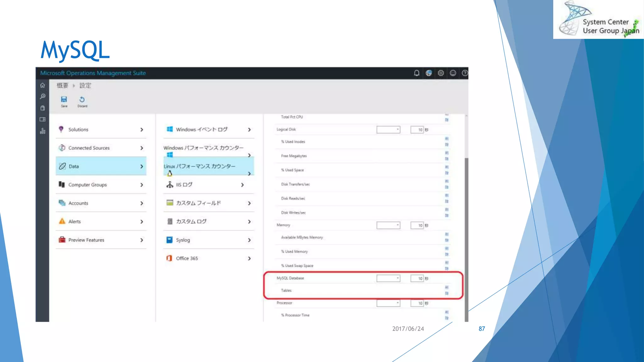Click the Processor sample interval field

pyautogui.click(x=417, y=303)
